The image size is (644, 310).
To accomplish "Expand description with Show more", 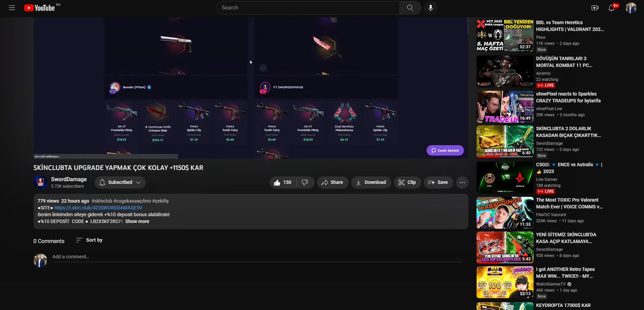I will (x=137, y=221).
